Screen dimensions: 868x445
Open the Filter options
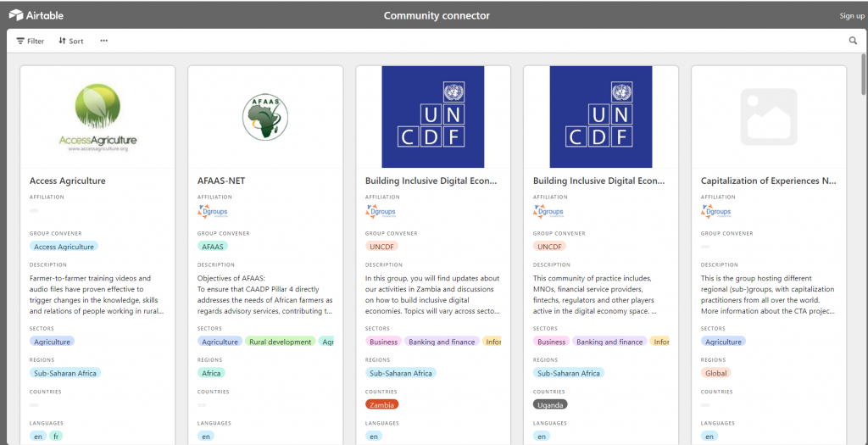30,41
